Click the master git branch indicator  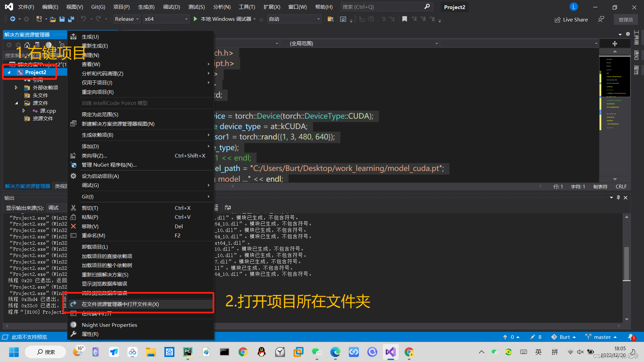(x=602, y=337)
